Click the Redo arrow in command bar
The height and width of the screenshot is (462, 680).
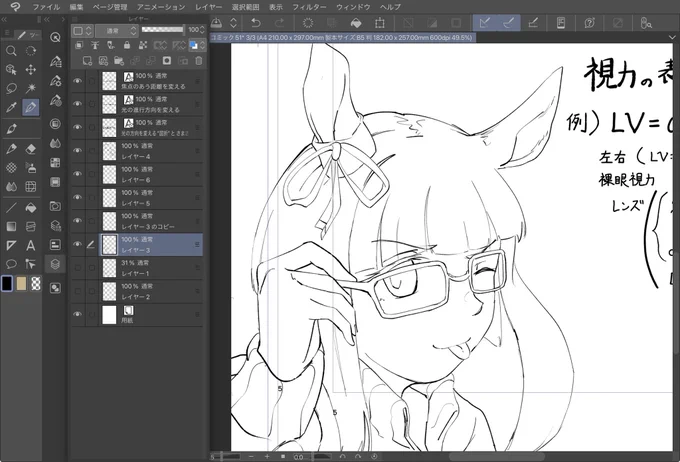tap(280, 23)
